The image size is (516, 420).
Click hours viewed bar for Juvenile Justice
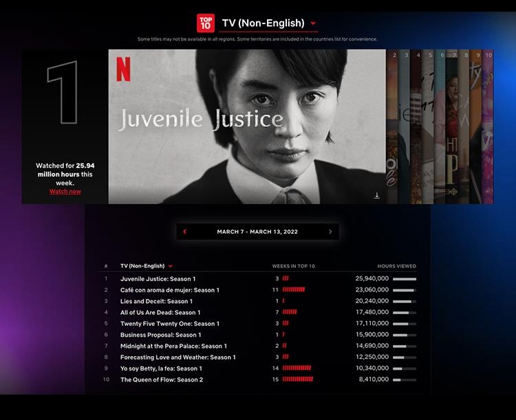404,278
